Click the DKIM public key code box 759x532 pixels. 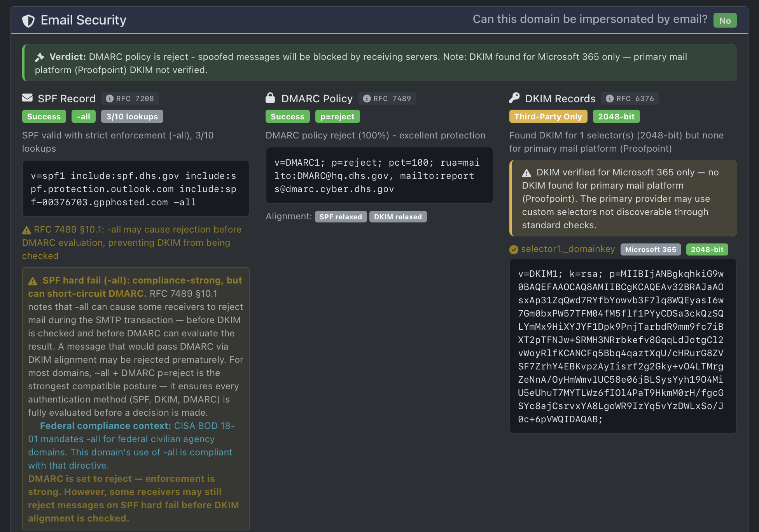623,346
